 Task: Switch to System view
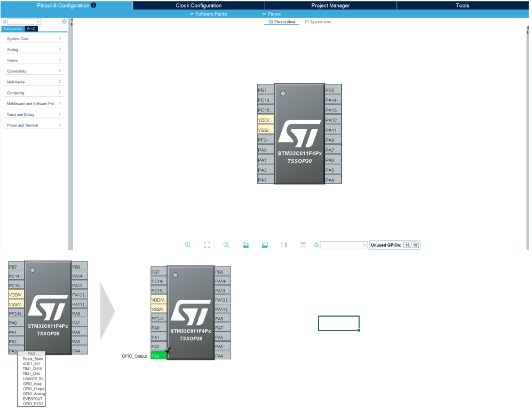pos(317,22)
